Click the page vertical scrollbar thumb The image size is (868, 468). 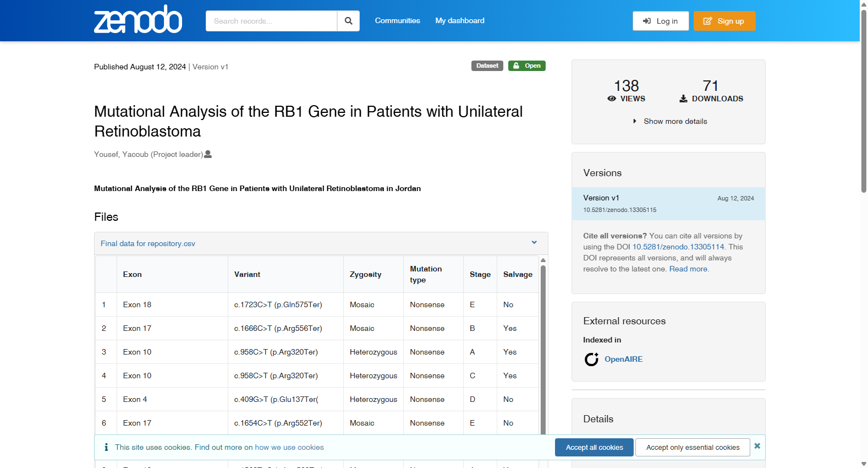tap(864, 102)
